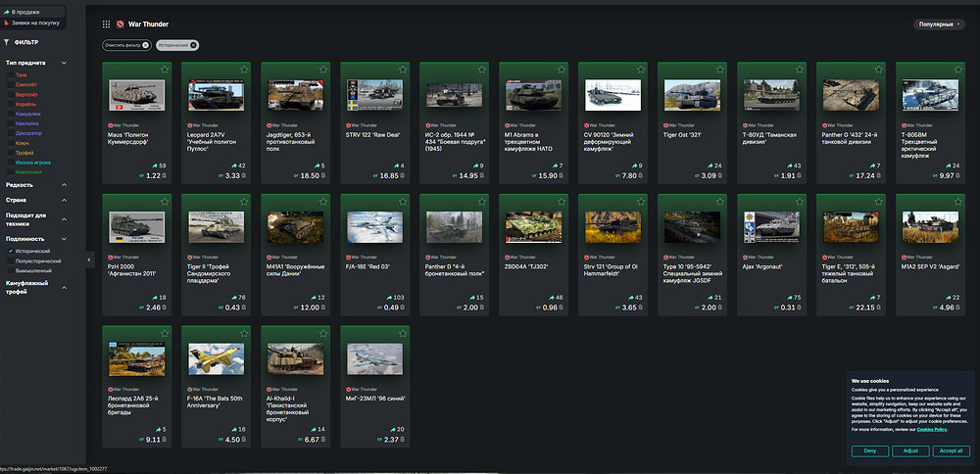Click the sidebar collapse arrow handle
The width and height of the screenshot is (980, 474).
point(89,259)
